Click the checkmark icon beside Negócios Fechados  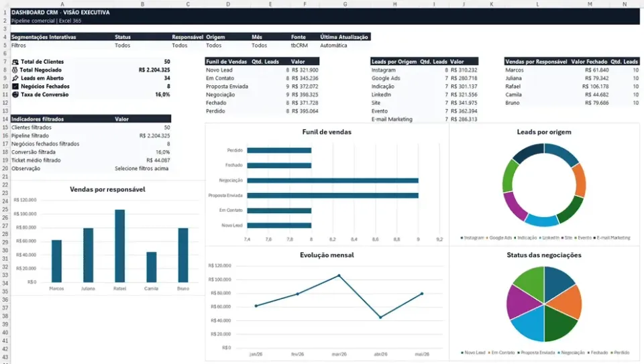[15, 86]
